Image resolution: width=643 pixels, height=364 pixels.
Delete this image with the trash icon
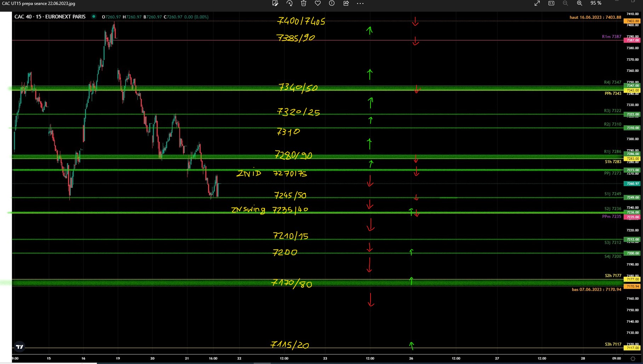coord(304,3)
